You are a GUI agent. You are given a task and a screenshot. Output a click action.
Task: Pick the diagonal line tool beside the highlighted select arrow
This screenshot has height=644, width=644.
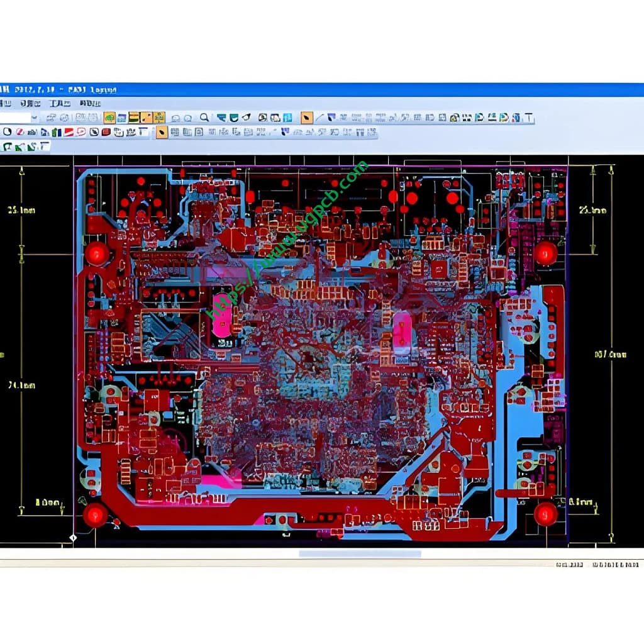tap(319, 118)
